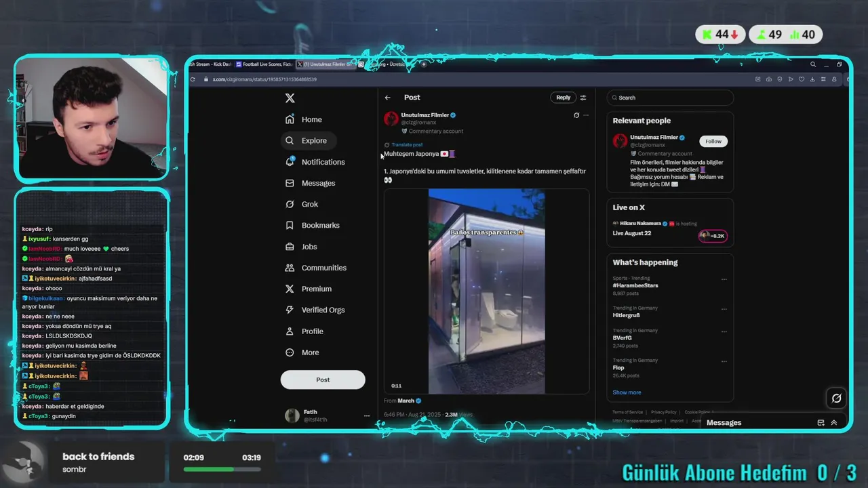Screen dimensions: 868x488
Task: Click the Grok icon on the post
Action: tap(576, 115)
